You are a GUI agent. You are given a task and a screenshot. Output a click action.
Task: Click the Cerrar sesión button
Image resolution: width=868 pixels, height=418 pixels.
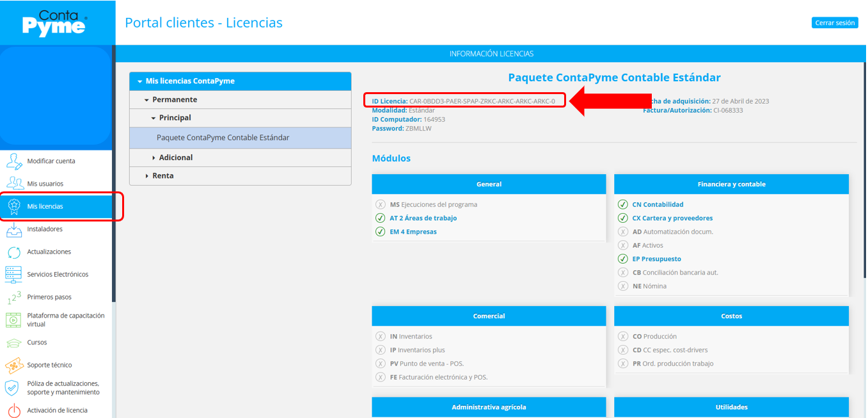pos(835,22)
